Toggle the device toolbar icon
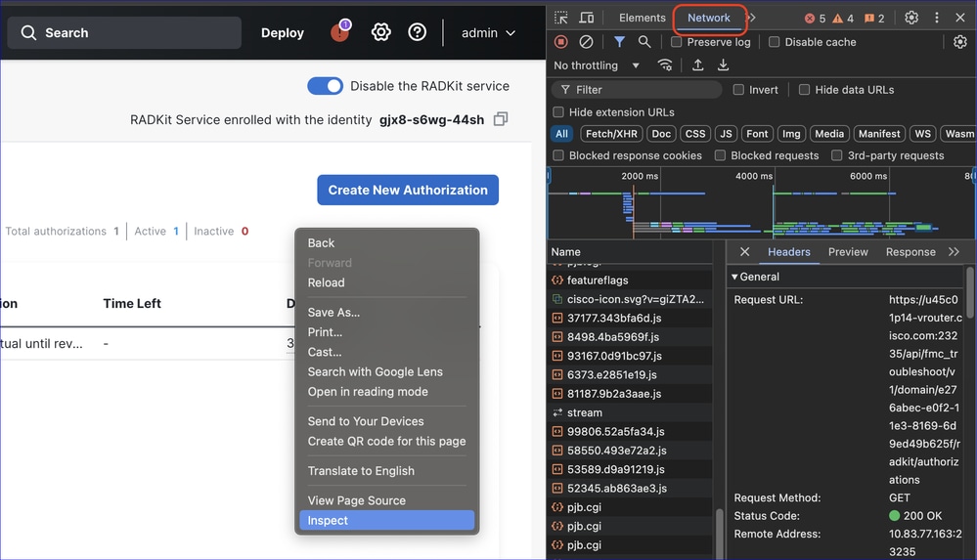 (x=587, y=18)
